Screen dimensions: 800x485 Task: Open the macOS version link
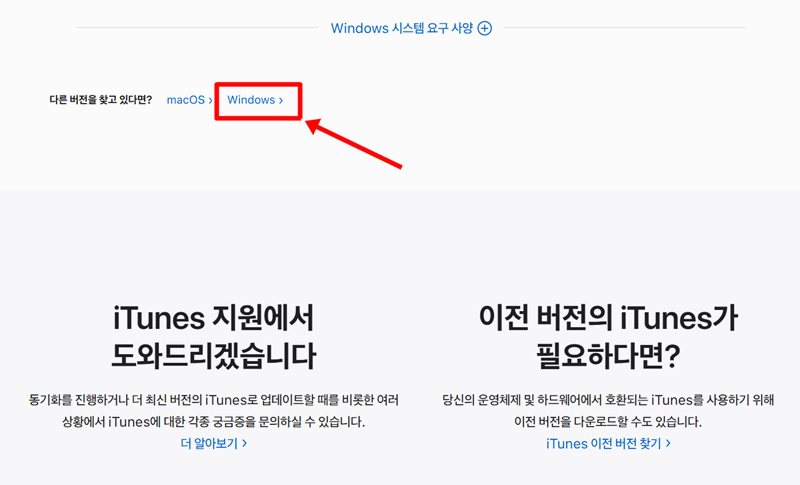(189, 100)
